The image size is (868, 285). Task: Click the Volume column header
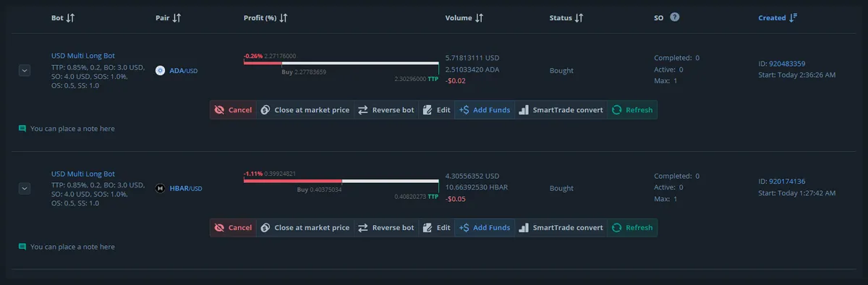tap(459, 18)
